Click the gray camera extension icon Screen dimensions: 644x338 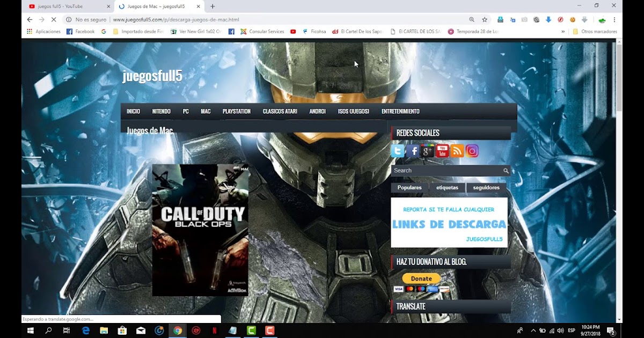(524, 19)
